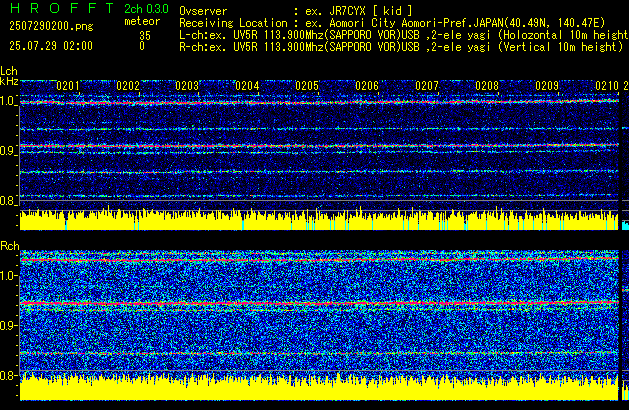This screenshot has width=629, height=410.
Task: Click time marker 0204
Action: (x=248, y=86)
